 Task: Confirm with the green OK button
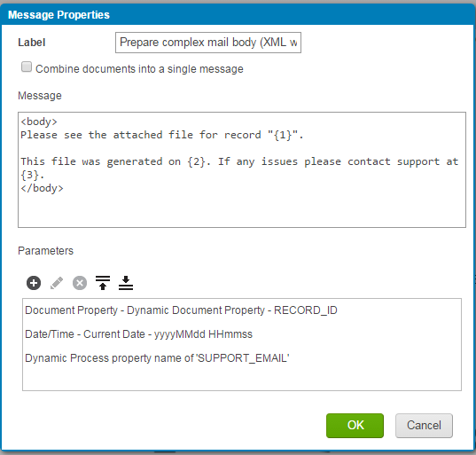pos(355,426)
